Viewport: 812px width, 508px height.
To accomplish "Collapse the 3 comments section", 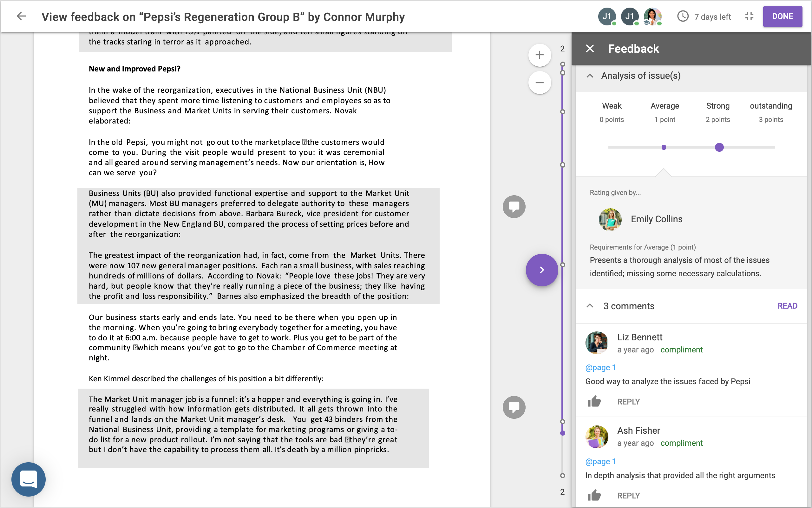I will (590, 306).
